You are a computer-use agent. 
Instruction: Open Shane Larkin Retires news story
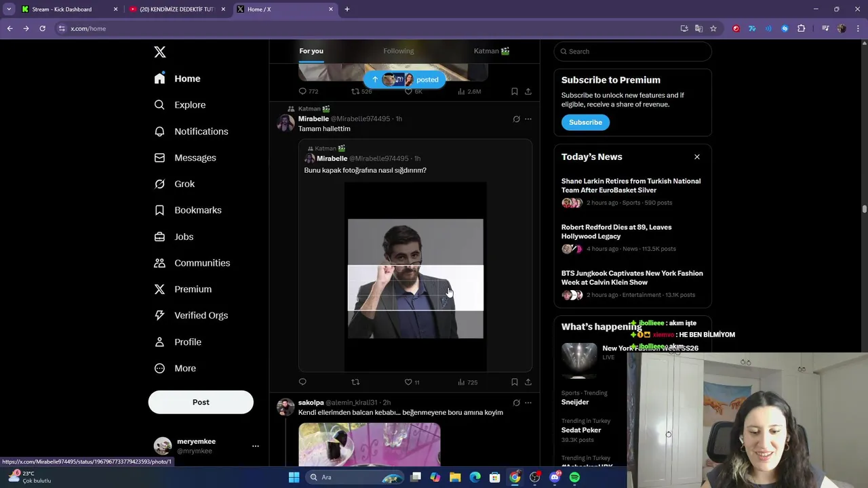tap(633, 192)
